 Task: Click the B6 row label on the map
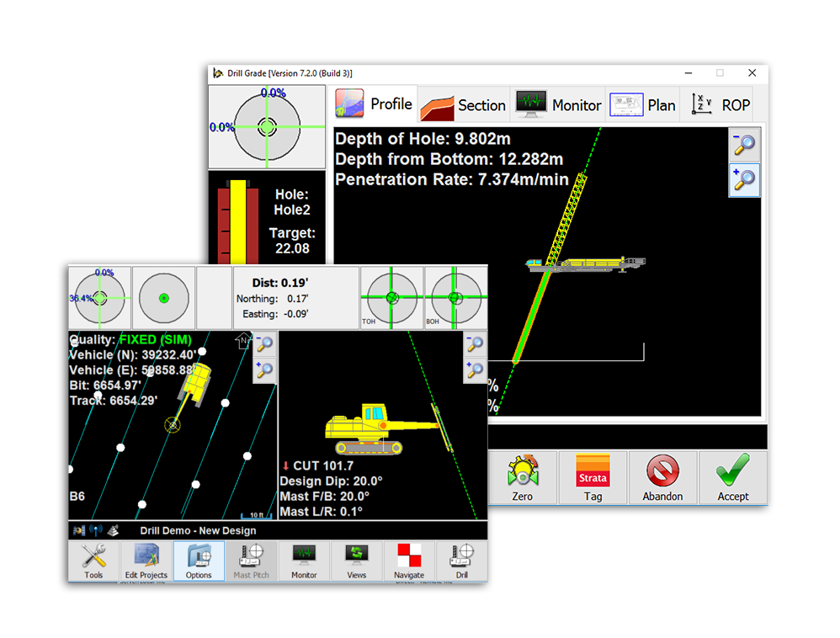click(x=77, y=496)
